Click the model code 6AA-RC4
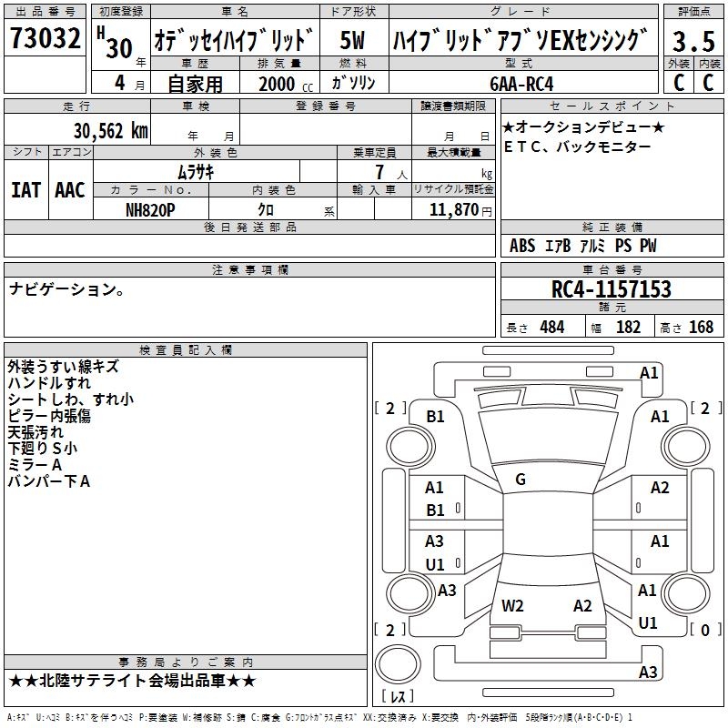This screenshot has width=728, height=728. coord(521,84)
